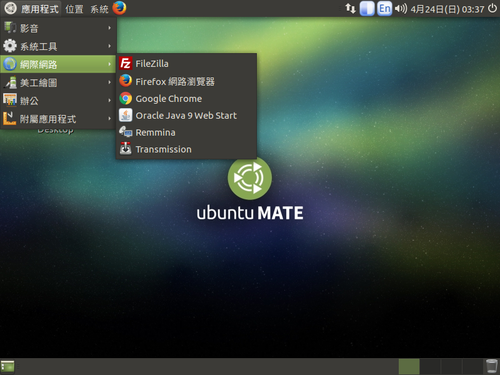Click the date and time clock
The height and width of the screenshot is (375, 500).
(x=447, y=9)
